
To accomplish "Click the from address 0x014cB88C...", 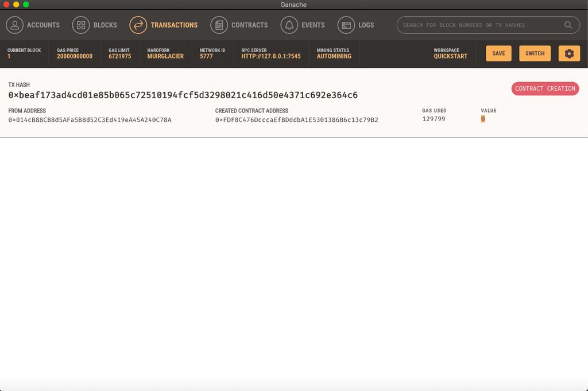I will [x=90, y=120].
